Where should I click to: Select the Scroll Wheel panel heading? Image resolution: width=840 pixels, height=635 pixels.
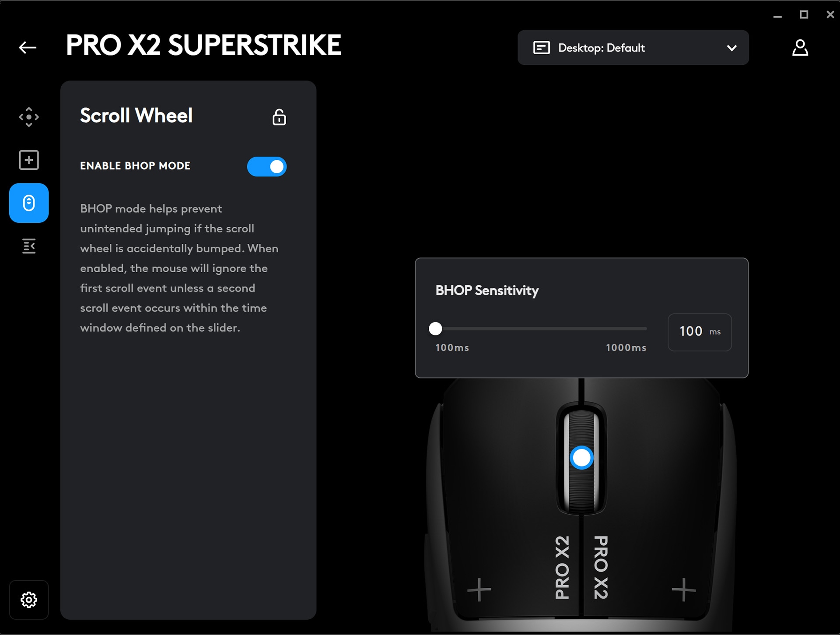(136, 116)
